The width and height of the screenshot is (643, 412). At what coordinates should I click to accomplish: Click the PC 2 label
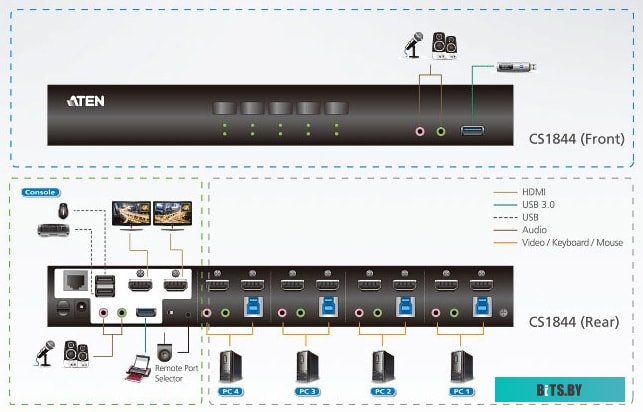(x=383, y=392)
